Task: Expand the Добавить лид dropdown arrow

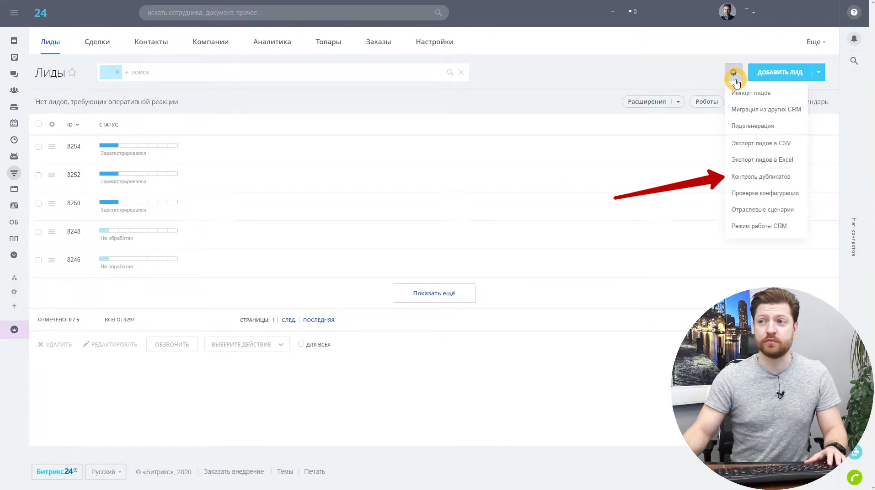Action: click(x=818, y=72)
